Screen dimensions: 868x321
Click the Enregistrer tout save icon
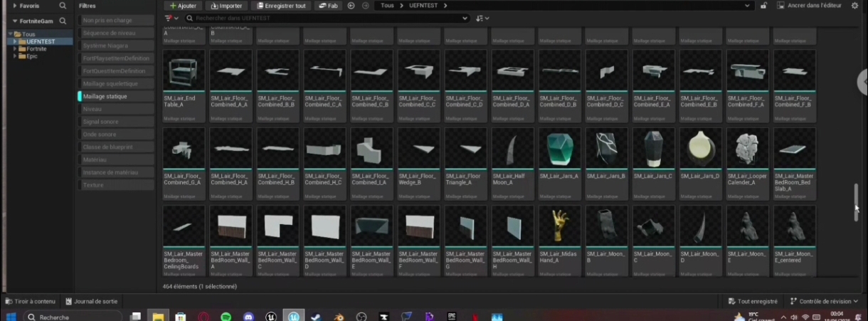point(260,6)
